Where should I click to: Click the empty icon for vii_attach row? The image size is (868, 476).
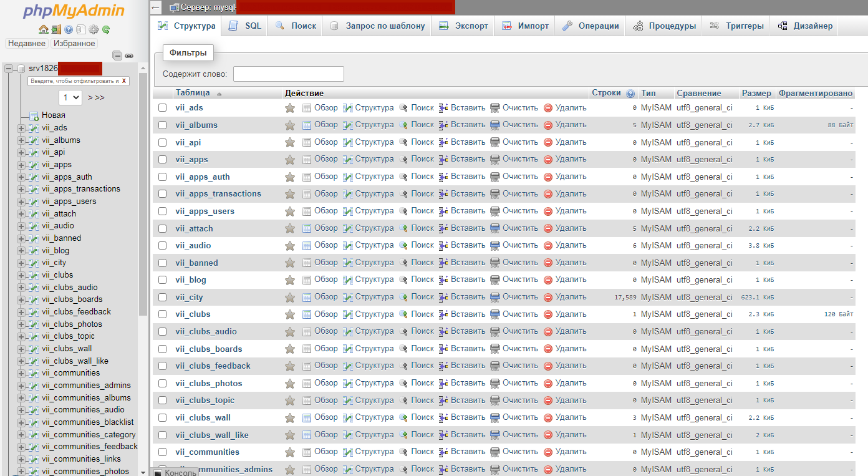point(495,228)
